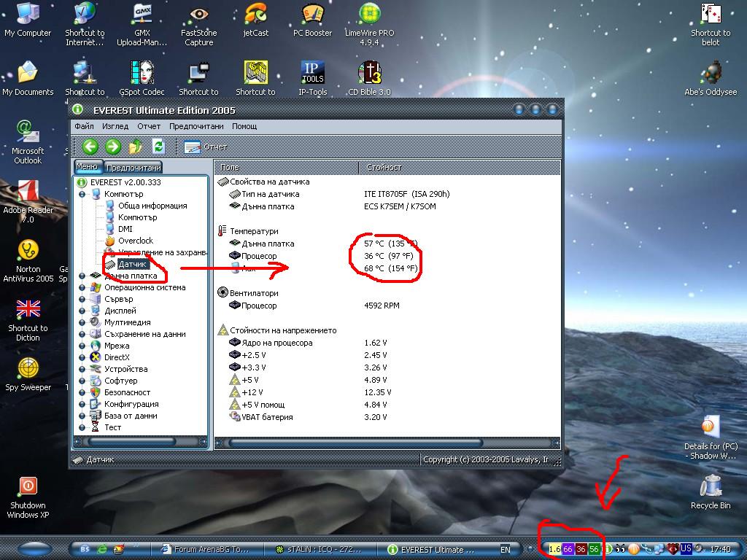Select Обща информация tree item
747x560 pixels.
click(x=152, y=206)
